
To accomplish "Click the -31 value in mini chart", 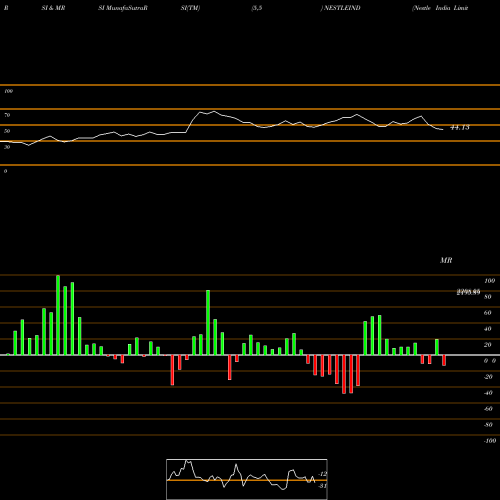I will coord(323,486).
